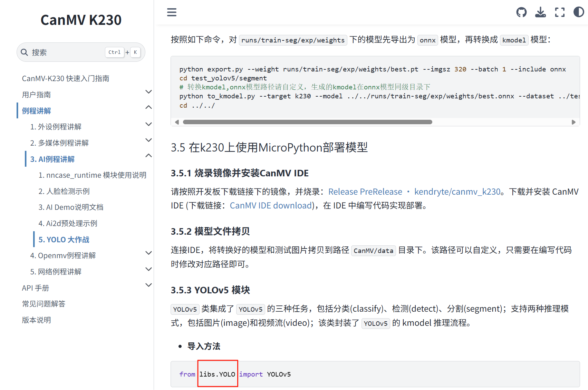Toggle the sidebar with the hamburger icon
The width and height of the screenshot is (588, 390).
coord(172,12)
